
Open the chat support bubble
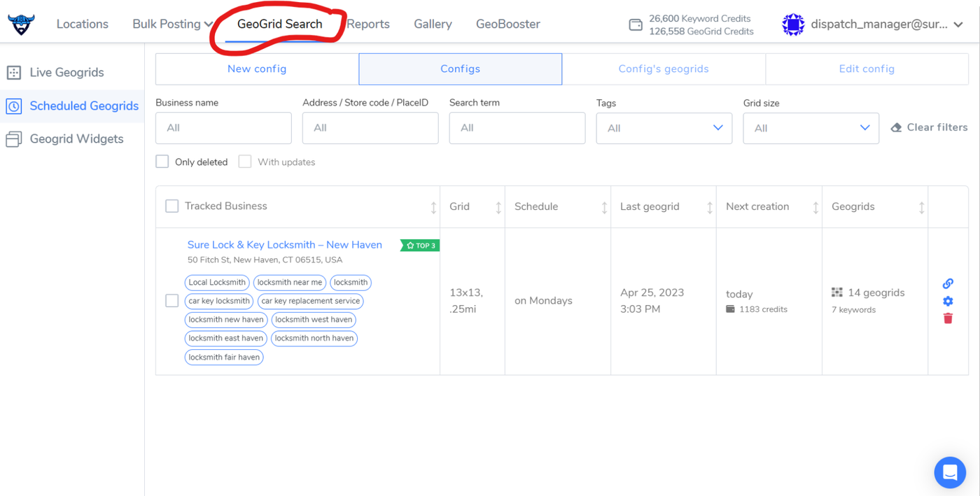pyautogui.click(x=950, y=473)
